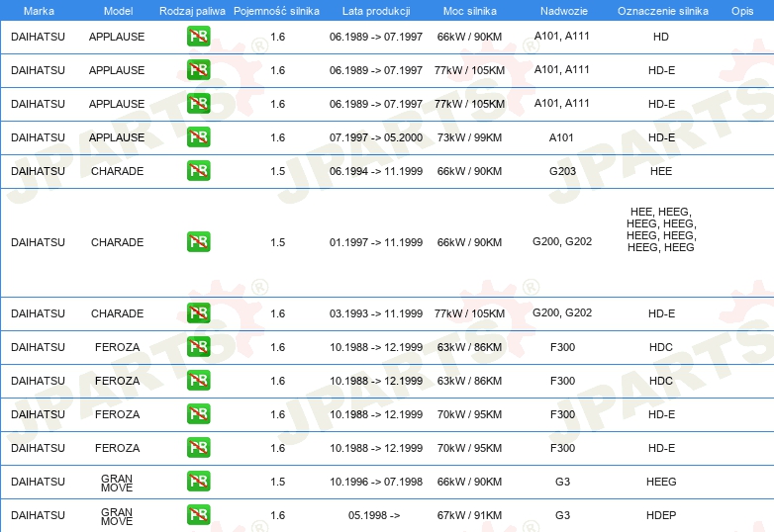Select the body code 'A101' in the 73kW row

561,137
